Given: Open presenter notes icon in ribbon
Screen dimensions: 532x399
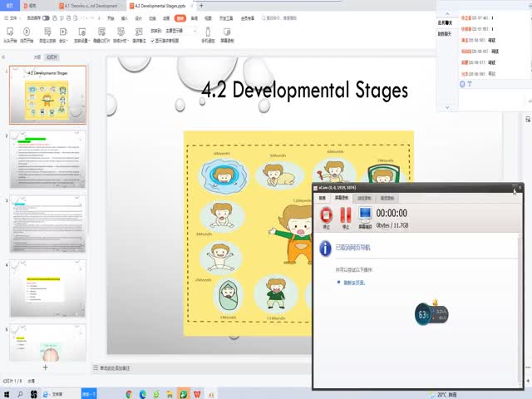Looking at the screenshot, I should tap(139, 32).
